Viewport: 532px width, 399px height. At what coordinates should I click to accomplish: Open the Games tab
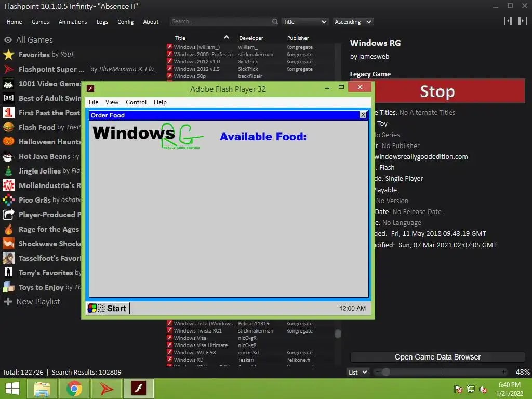tap(40, 22)
